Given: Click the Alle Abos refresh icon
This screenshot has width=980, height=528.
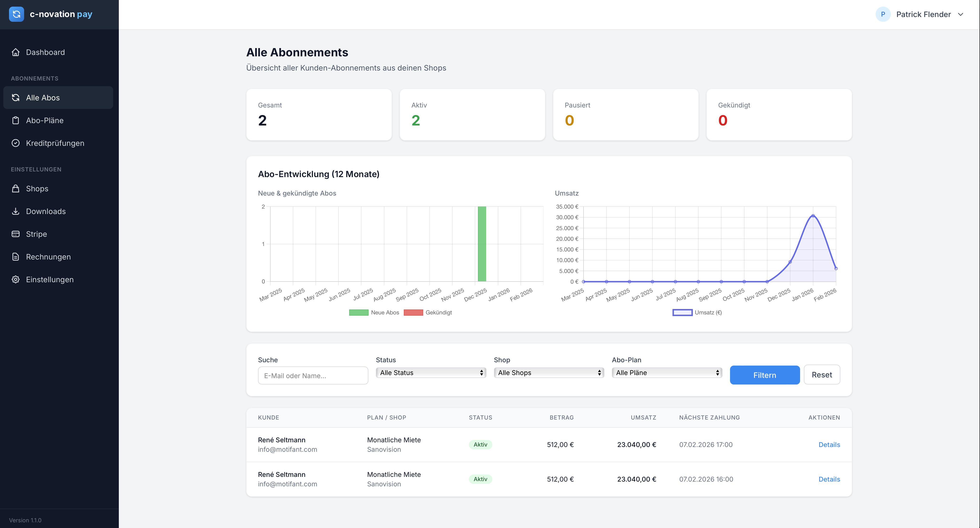Looking at the screenshot, I should click(x=16, y=98).
